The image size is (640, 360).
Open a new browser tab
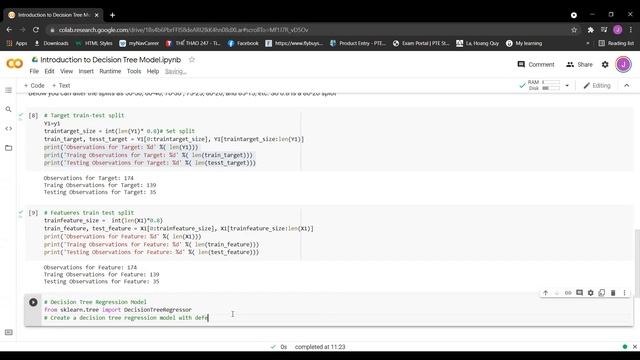pyautogui.click(x=112, y=15)
